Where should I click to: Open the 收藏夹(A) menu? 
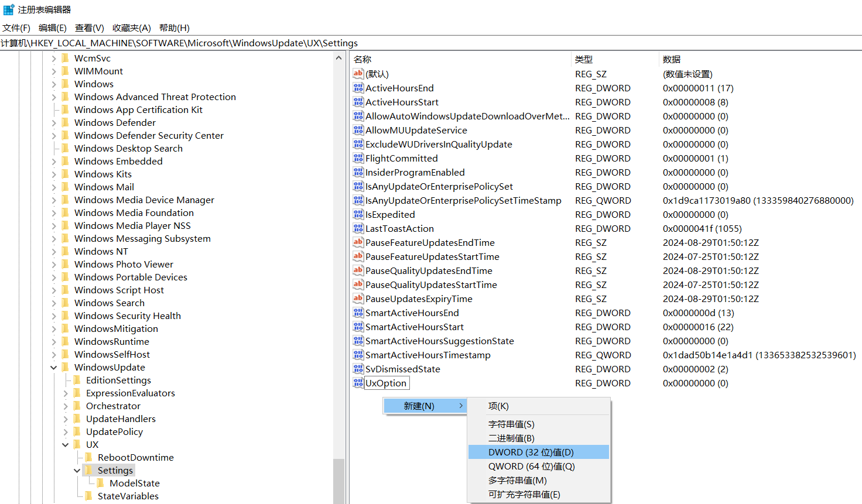click(x=132, y=28)
